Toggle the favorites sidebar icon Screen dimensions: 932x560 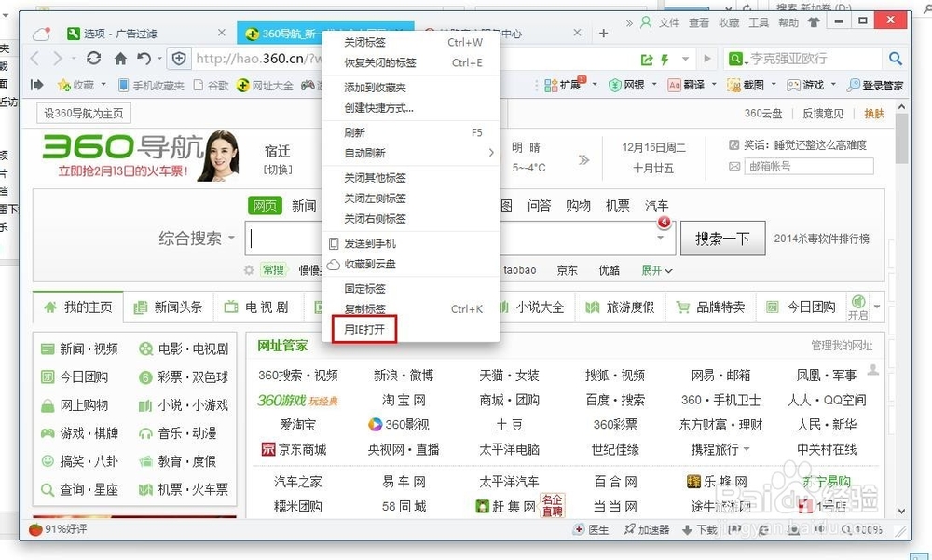pos(37,85)
